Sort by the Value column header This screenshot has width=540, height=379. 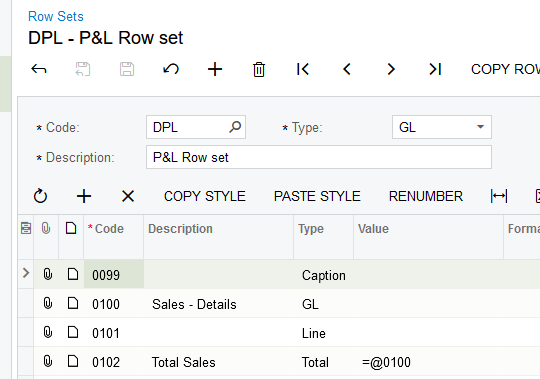tap(428, 237)
